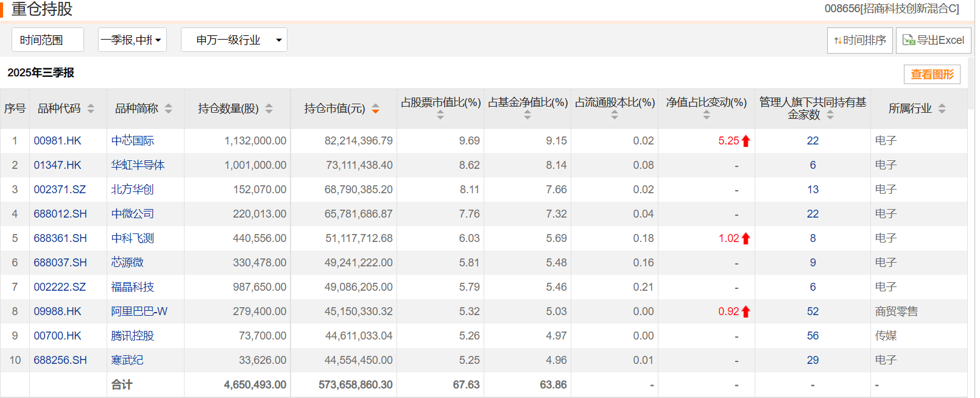Click red up arrow in 中芯国际 row
The width and height of the screenshot is (980, 398).
point(746,141)
